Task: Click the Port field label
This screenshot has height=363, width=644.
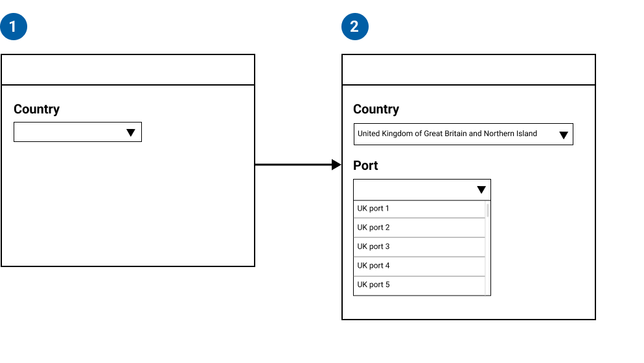Action: [365, 165]
